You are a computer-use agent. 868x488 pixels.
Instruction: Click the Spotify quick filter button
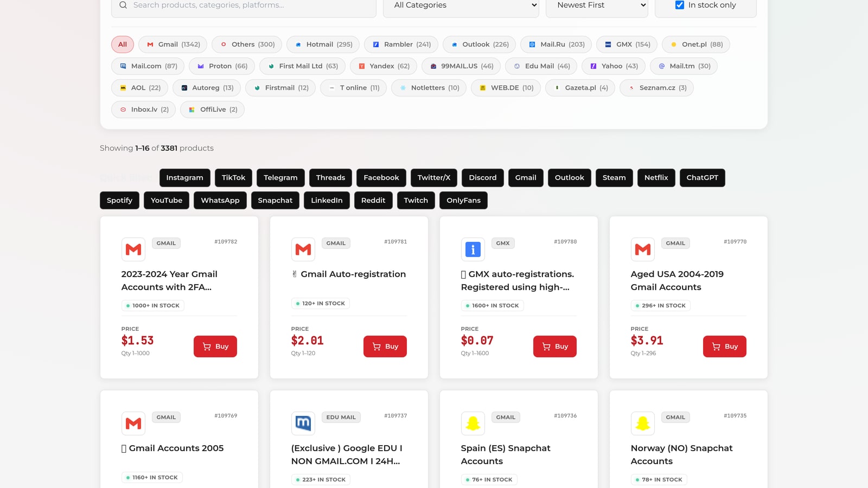point(120,201)
